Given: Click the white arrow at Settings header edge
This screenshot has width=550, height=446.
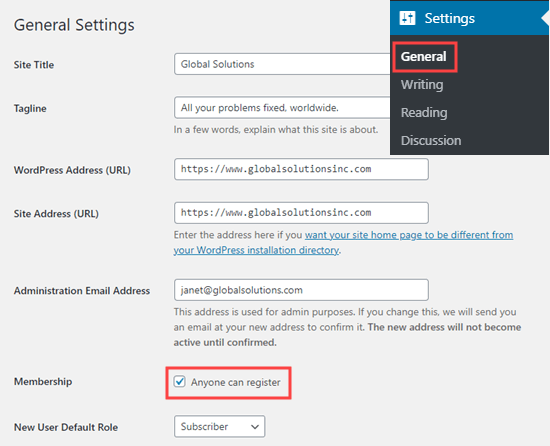Looking at the screenshot, I should point(545,18).
